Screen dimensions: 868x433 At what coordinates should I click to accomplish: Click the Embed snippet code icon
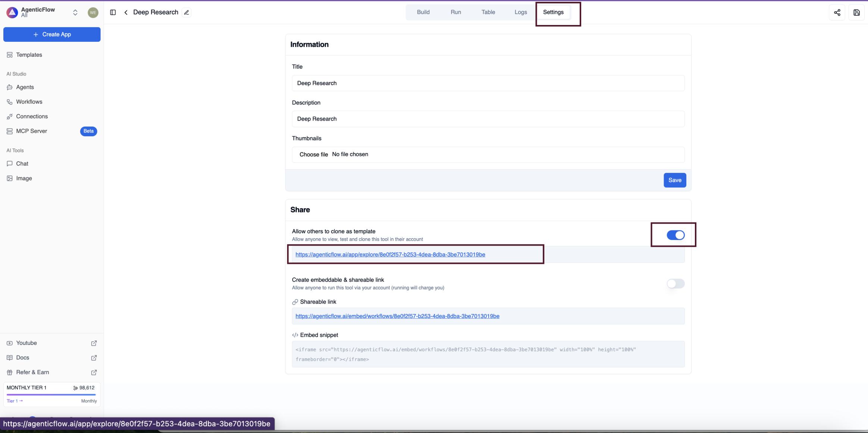(x=295, y=335)
